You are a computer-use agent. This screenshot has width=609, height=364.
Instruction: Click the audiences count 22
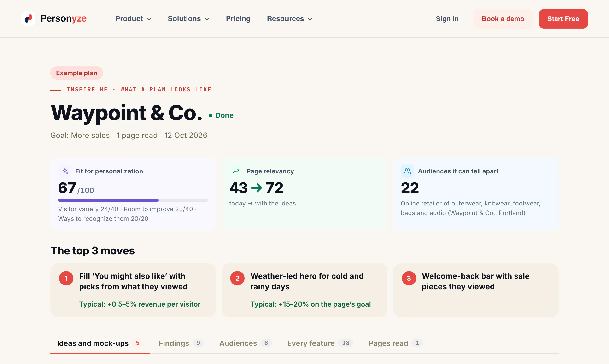point(410,188)
